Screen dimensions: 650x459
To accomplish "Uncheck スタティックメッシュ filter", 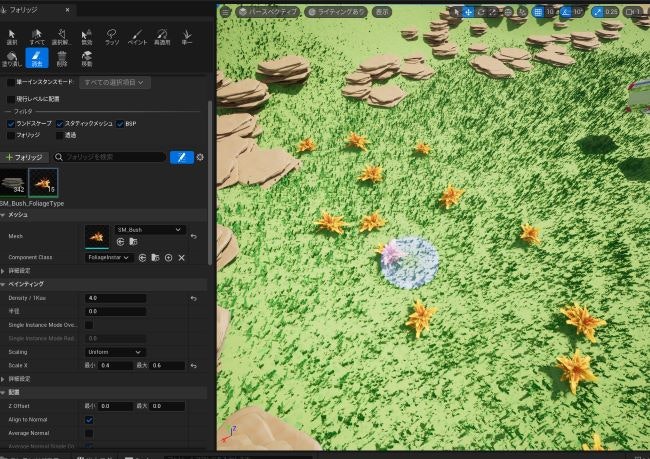I will (x=60, y=124).
